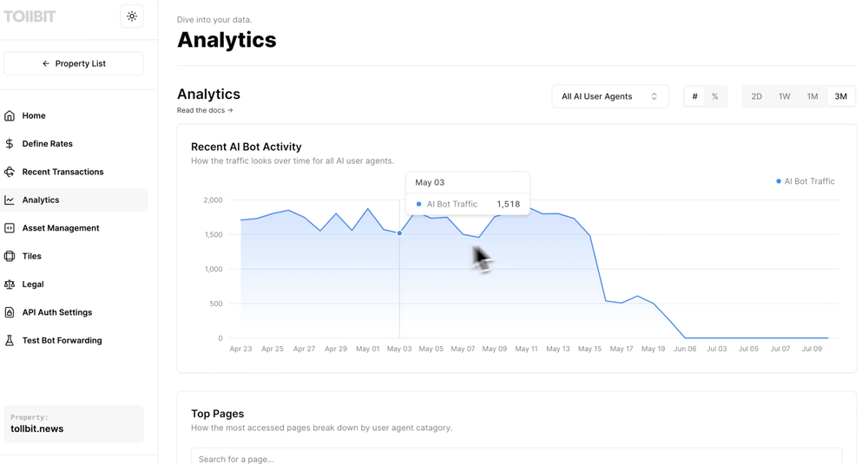Click the Search for a page field
Image resolution: width=868 pixels, height=464 pixels.
(x=516, y=457)
